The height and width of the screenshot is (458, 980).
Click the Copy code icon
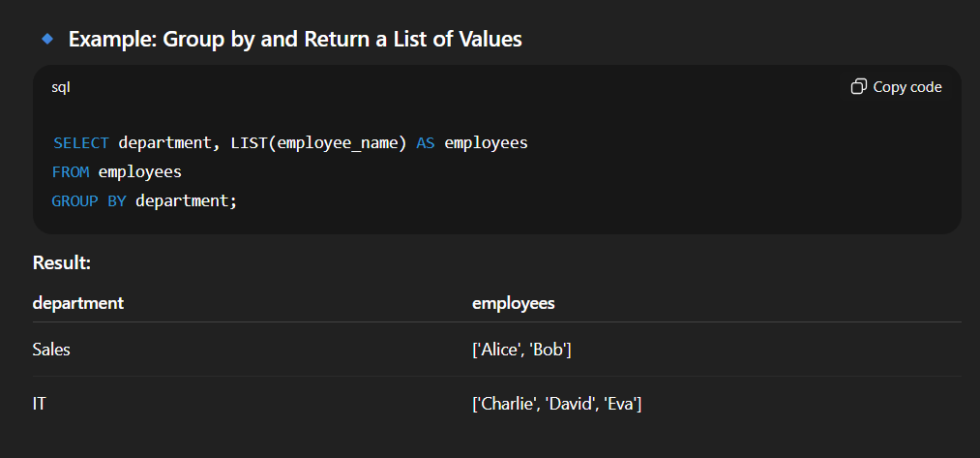pos(858,87)
